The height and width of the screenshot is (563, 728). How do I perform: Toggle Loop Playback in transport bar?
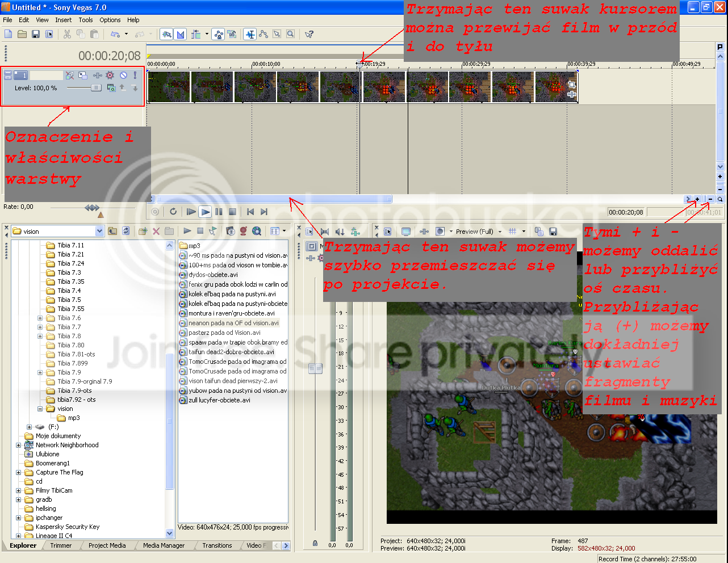pyautogui.click(x=173, y=212)
